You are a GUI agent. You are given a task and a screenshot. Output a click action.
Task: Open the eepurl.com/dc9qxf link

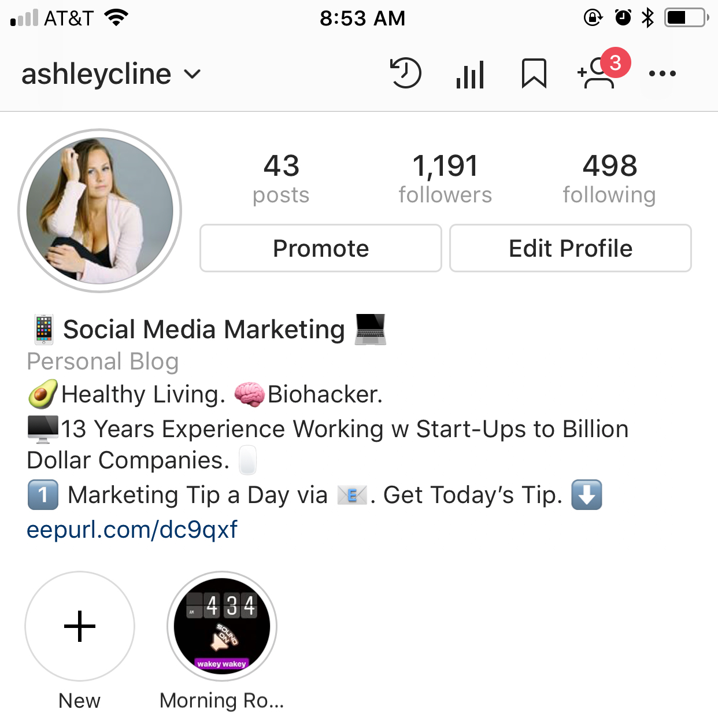point(132,530)
